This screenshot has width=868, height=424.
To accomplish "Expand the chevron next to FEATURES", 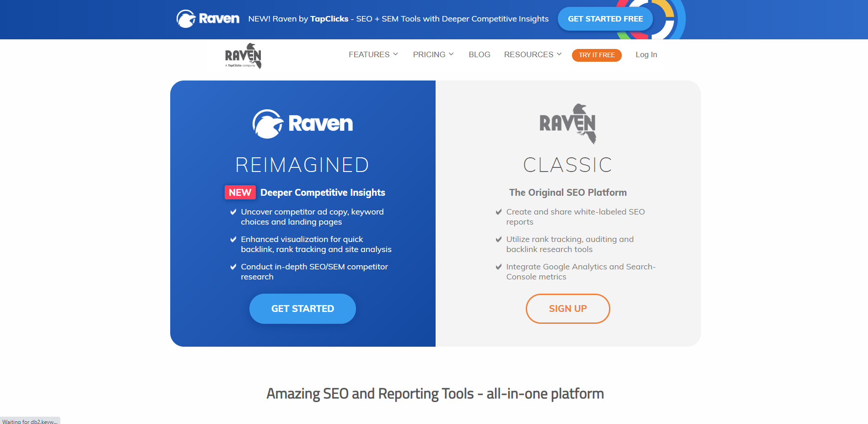I will click(x=396, y=54).
